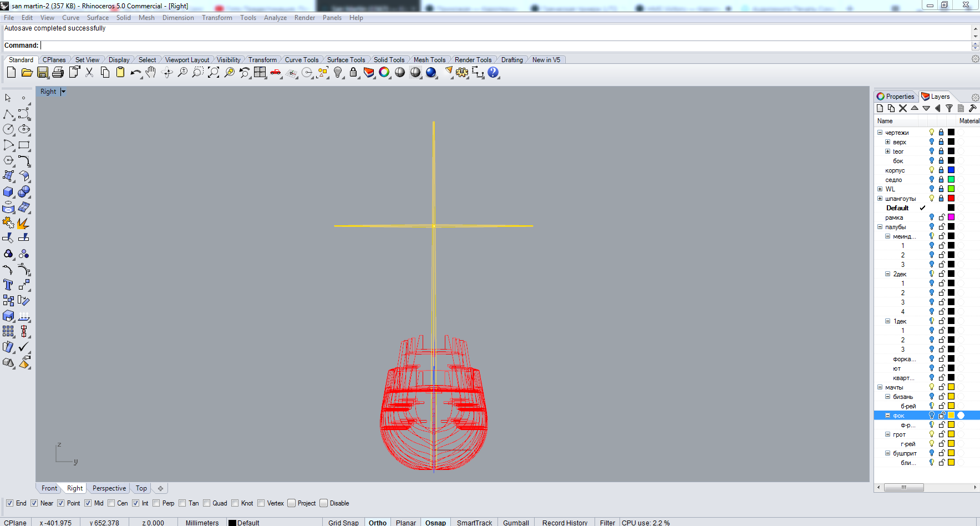Switch to the Perspective viewport tab

[109, 488]
